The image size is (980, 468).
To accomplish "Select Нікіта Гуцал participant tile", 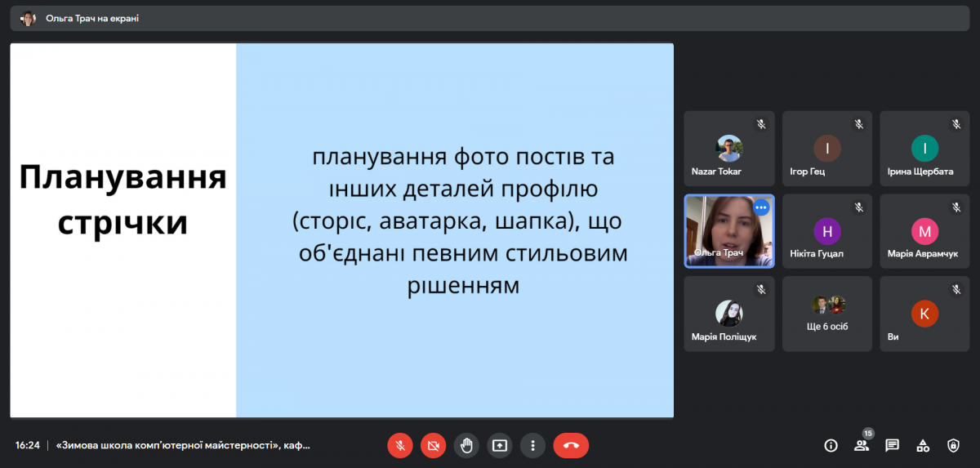I will click(827, 231).
